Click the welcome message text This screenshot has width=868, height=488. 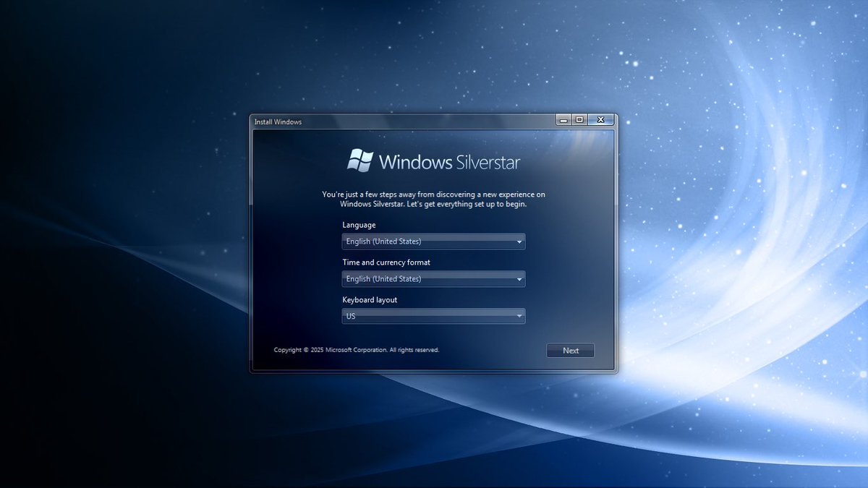tap(433, 199)
